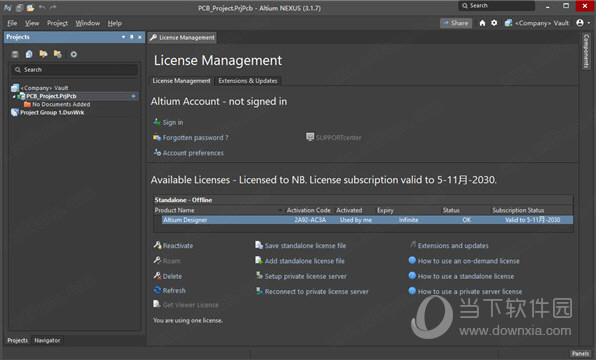The height and width of the screenshot is (360, 596).
Task: Click Forgotten password link
Action: 195,138
